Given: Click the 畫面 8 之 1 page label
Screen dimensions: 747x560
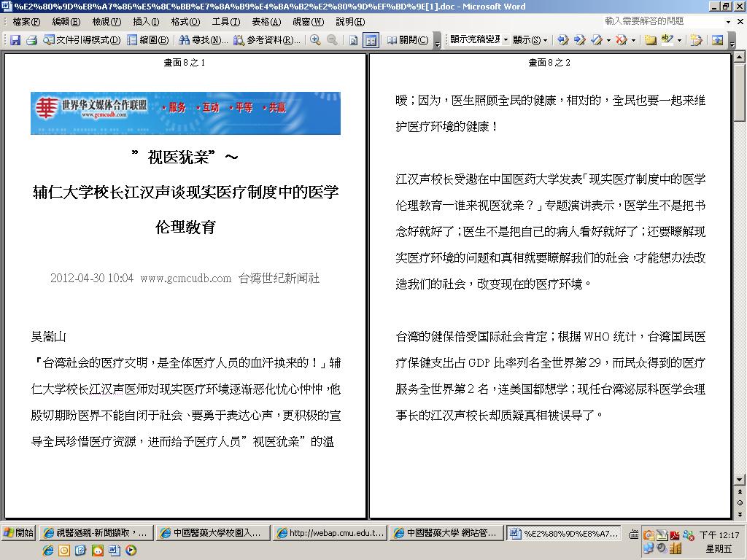Looking at the screenshot, I should pos(185,63).
